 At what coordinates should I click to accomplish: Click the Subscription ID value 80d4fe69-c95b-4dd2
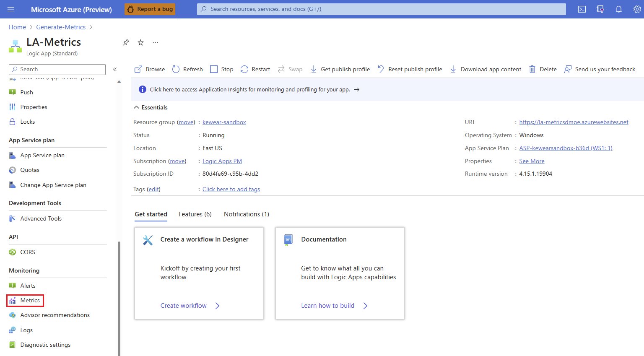pos(230,174)
